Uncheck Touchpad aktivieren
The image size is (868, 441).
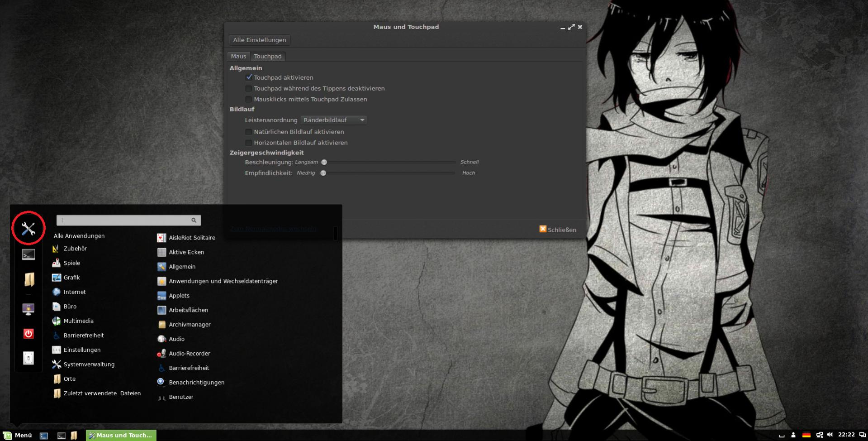[248, 77]
